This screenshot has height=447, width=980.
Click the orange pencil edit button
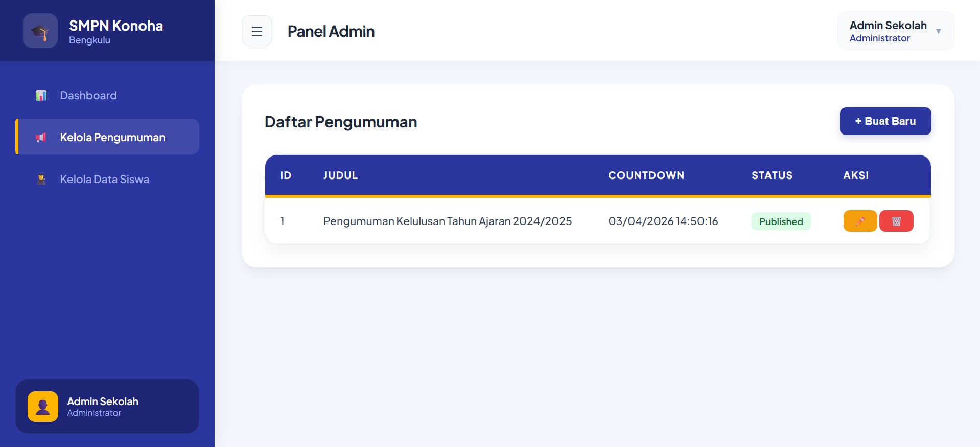coord(860,221)
